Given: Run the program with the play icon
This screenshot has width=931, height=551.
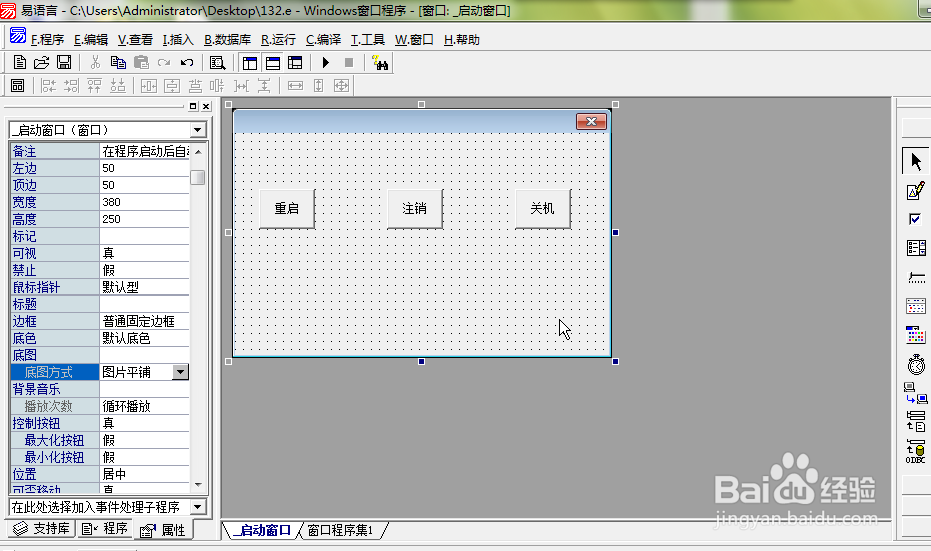Looking at the screenshot, I should coord(325,62).
